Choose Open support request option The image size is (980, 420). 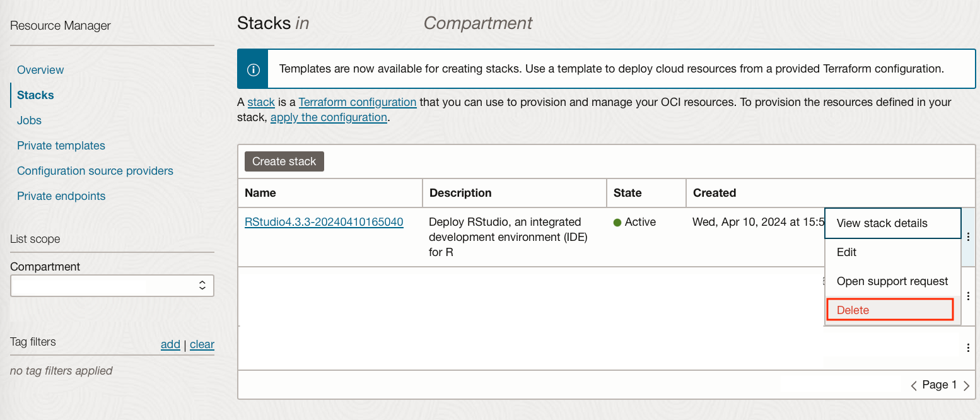point(892,281)
